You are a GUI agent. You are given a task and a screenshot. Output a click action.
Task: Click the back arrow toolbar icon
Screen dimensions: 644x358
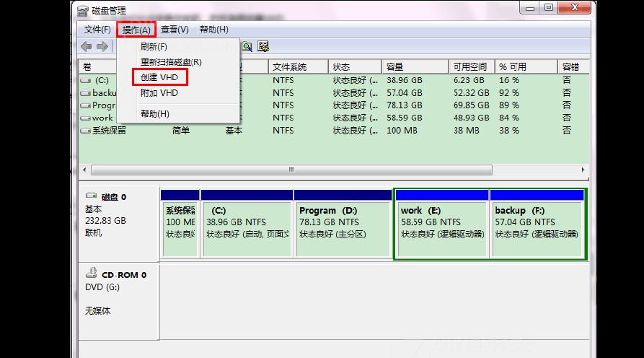[x=87, y=46]
